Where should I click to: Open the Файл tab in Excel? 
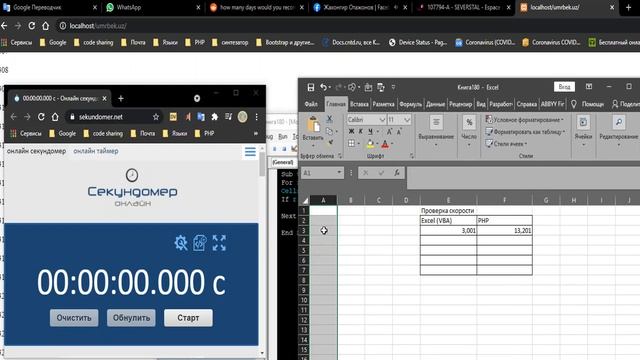311,104
